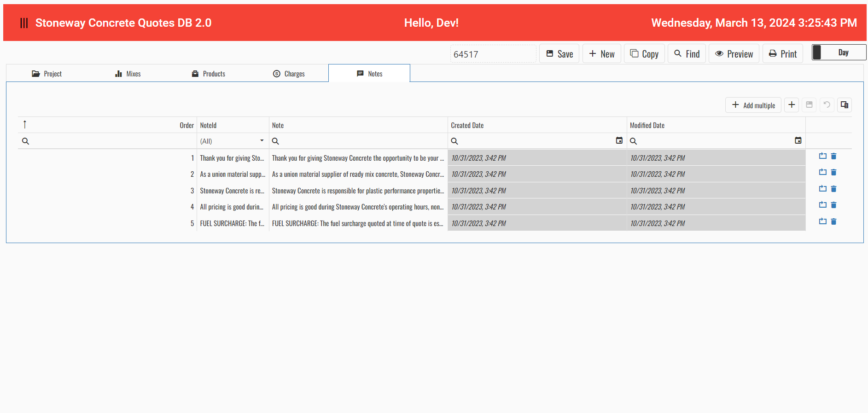Click the export arrow icon on the Thank you row
Image resolution: width=868 pixels, height=413 pixels.
click(823, 156)
